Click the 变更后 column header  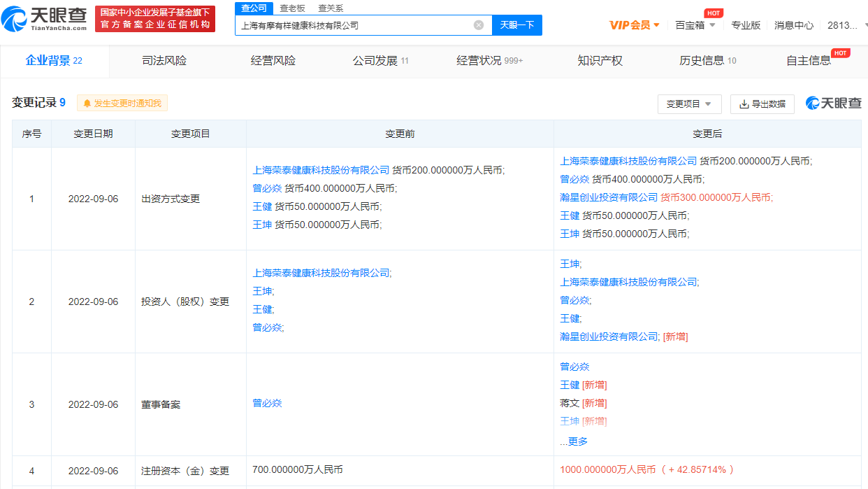(707, 134)
